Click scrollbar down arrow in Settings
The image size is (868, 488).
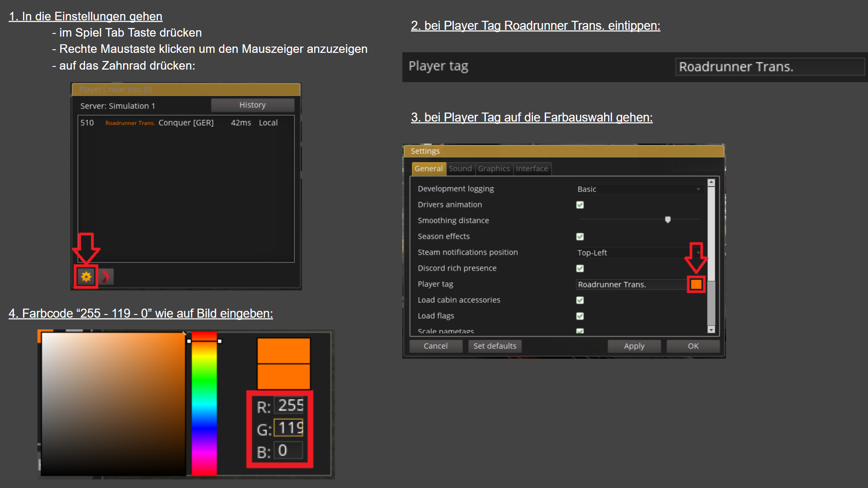point(711,330)
